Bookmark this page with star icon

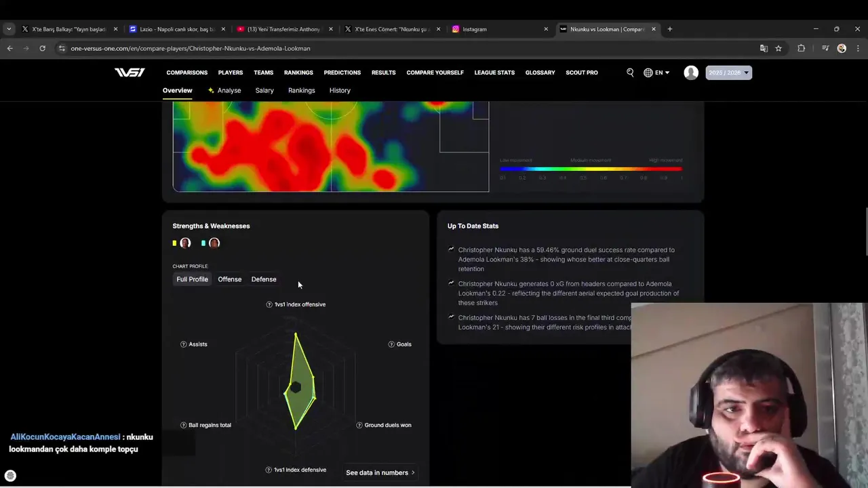(x=778, y=48)
